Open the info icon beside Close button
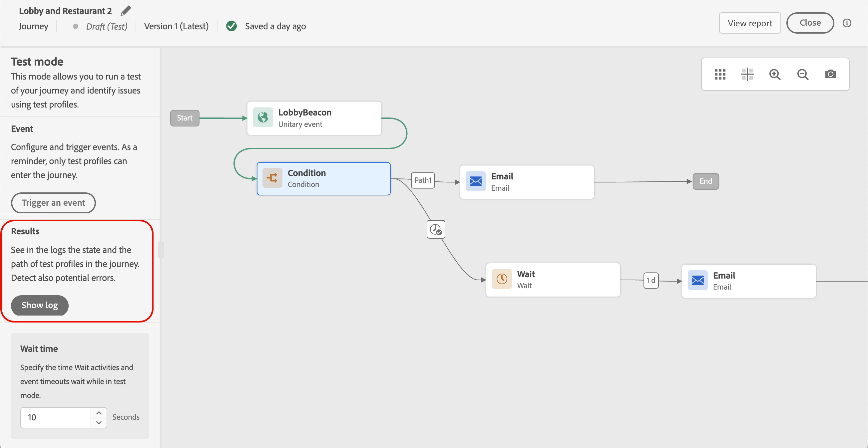 (847, 23)
